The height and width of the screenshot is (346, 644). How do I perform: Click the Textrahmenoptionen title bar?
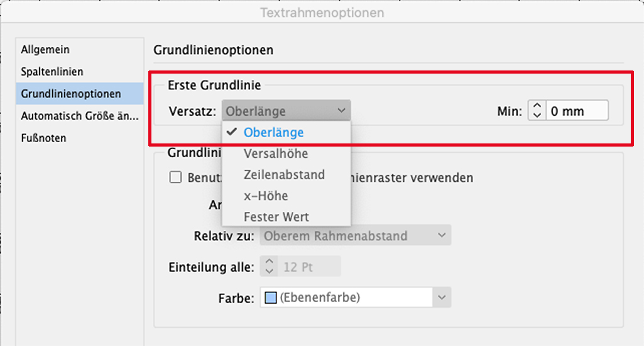point(322,13)
